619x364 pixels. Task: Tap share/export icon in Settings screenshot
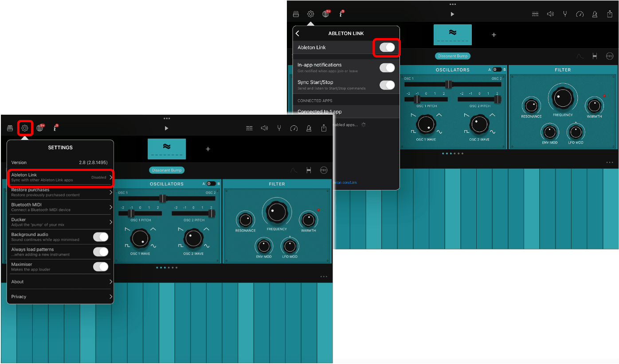coord(324,128)
